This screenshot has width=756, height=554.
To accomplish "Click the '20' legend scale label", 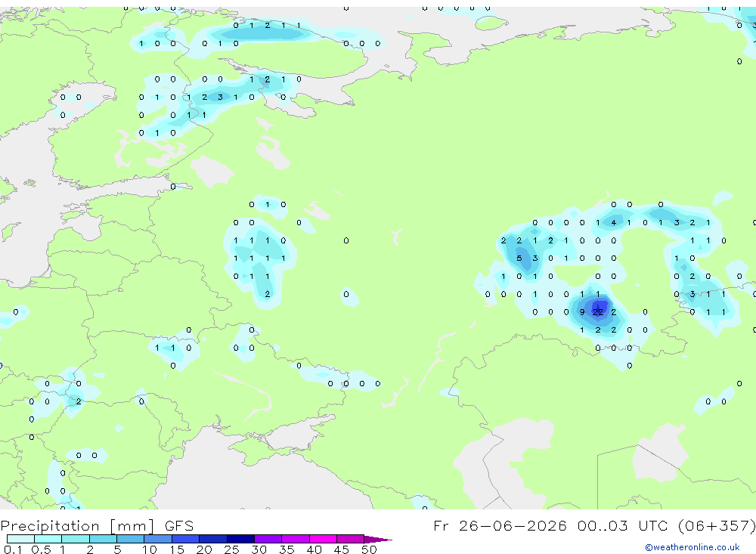I will pyautogui.click(x=204, y=549).
